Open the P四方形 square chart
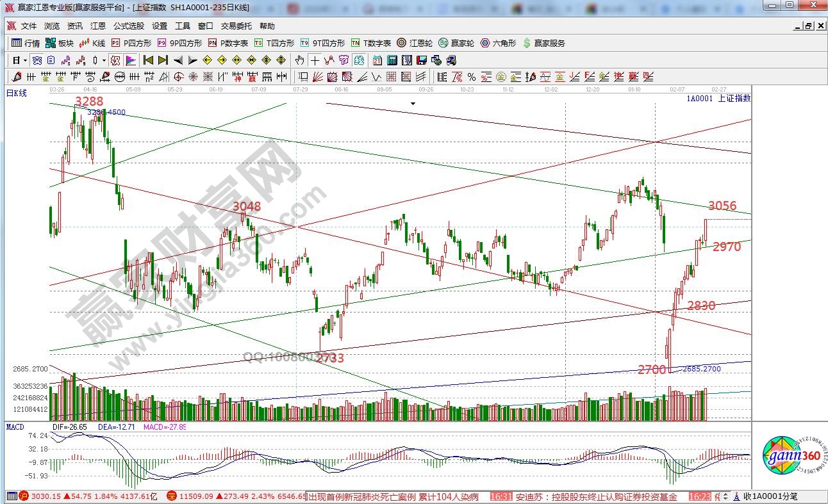Viewport: 828px width, 504px height. pyautogui.click(x=132, y=43)
